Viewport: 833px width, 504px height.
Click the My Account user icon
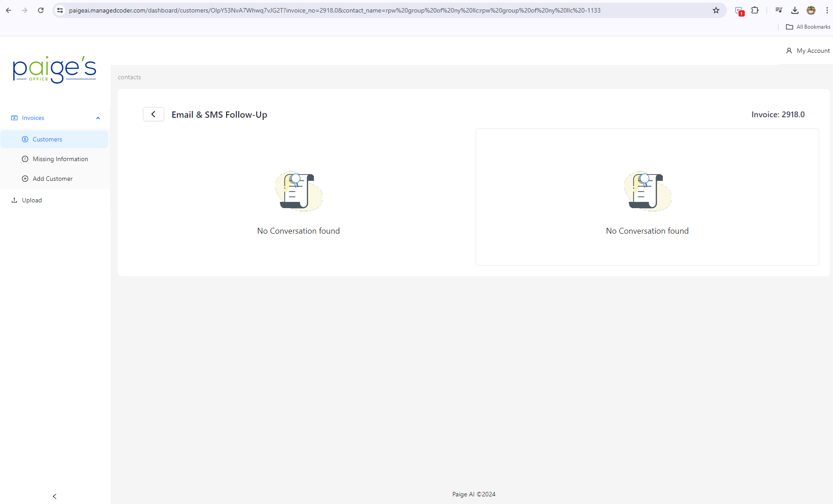point(789,51)
